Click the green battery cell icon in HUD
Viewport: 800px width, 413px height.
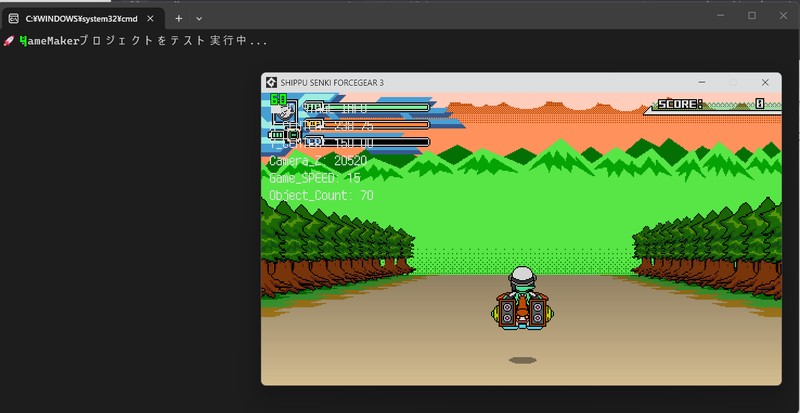277,135
